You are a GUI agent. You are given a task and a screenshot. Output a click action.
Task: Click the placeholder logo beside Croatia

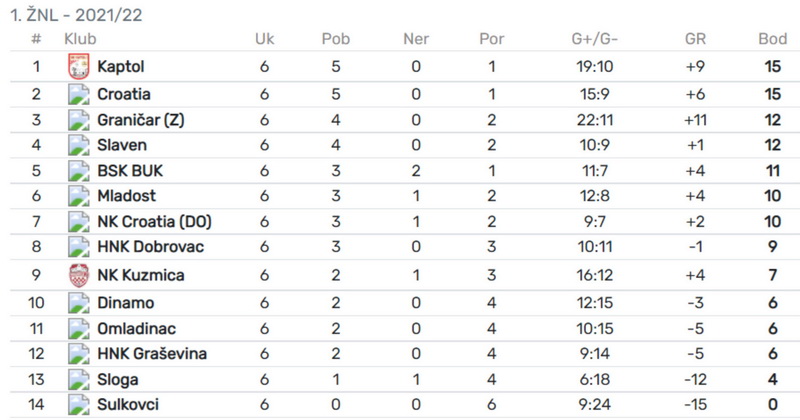79,94
